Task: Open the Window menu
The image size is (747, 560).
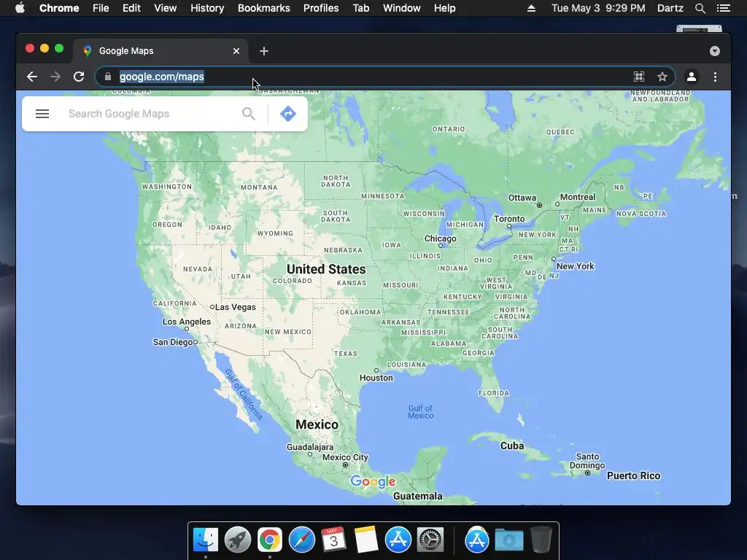Action: pyautogui.click(x=402, y=8)
